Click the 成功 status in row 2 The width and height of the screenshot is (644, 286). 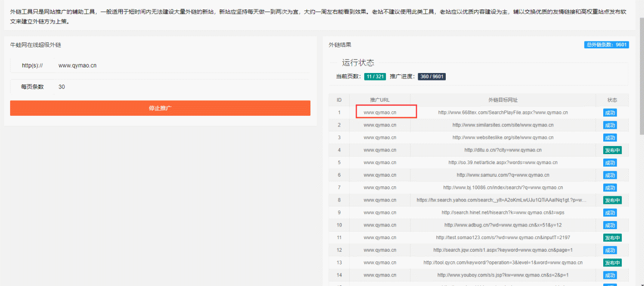point(610,125)
